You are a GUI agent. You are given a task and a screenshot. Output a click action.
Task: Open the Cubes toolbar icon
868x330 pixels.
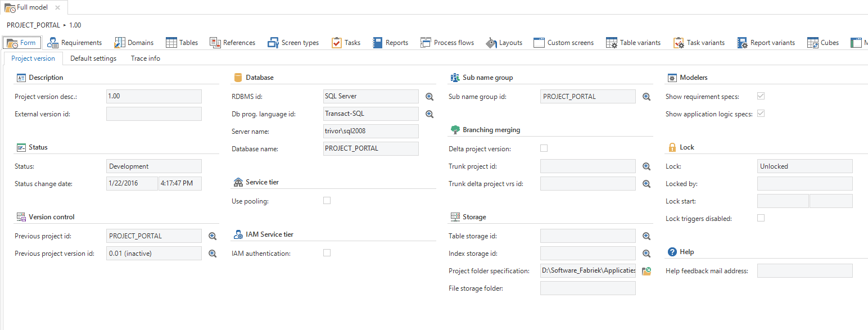[812, 43]
